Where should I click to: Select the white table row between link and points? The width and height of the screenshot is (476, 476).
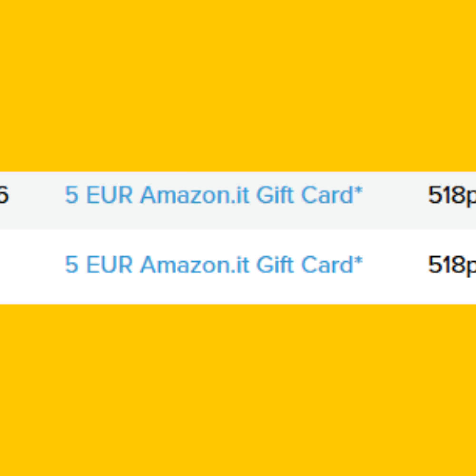pyautogui.click(x=395, y=265)
